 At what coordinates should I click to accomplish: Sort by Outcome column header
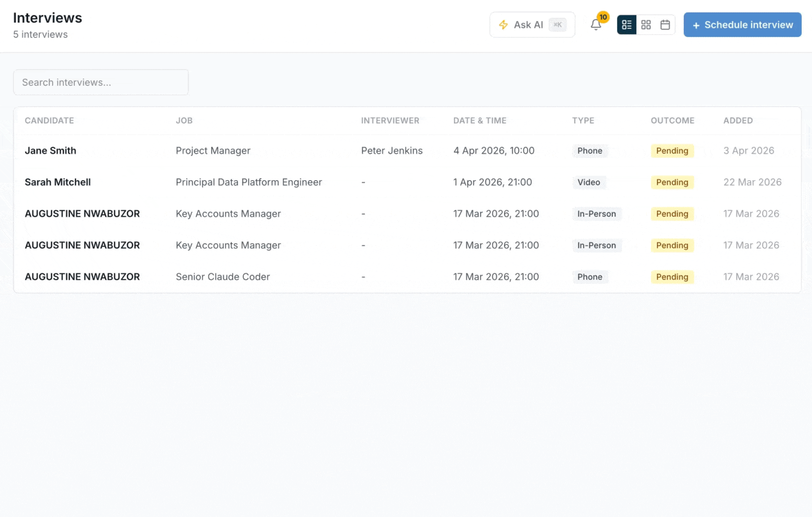click(x=672, y=121)
